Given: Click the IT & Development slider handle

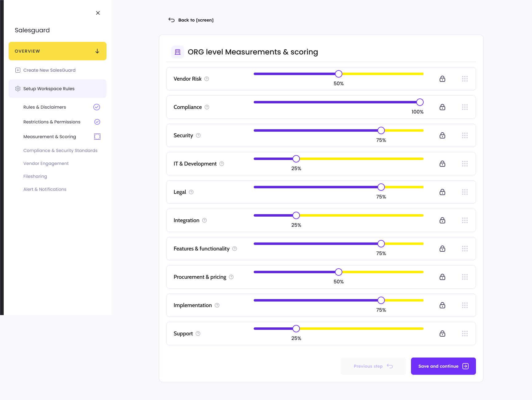Looking at the screenshot, I should click(x=296, y=159).
